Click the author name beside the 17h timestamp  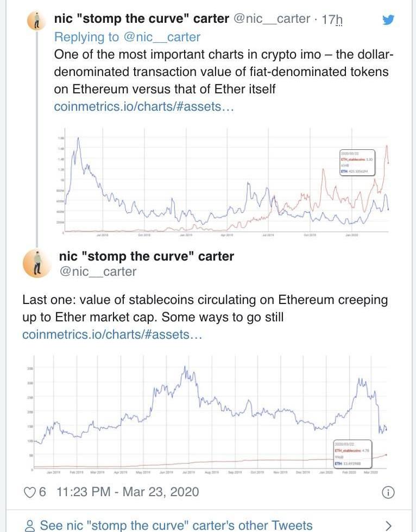pyautogui.click(x=141, y=19)
